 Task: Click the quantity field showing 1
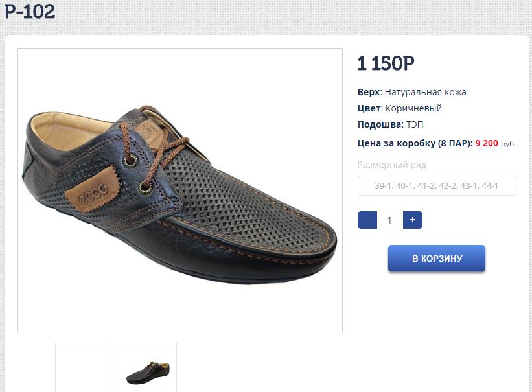pos(389,220)
